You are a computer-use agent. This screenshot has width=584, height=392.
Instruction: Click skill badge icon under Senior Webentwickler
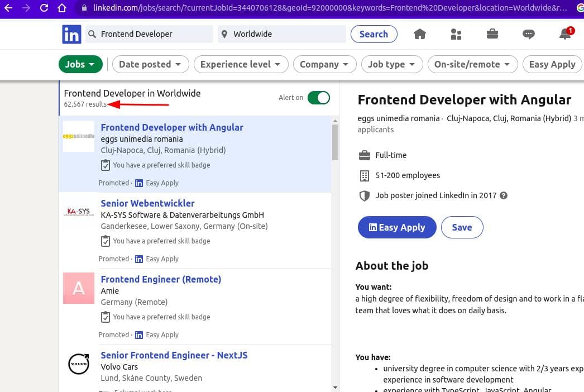click(x=106, y=241)
